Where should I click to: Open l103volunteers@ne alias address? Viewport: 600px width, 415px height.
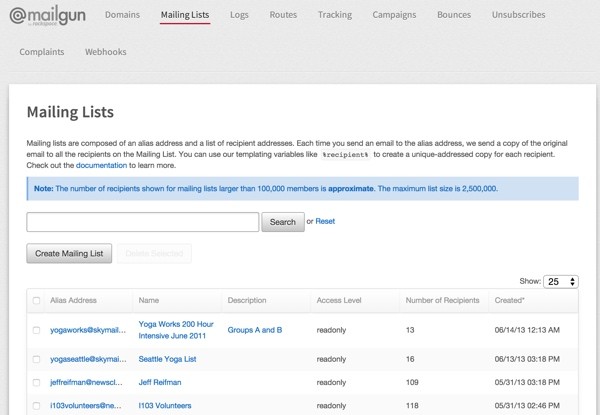[x=86, y=406]
